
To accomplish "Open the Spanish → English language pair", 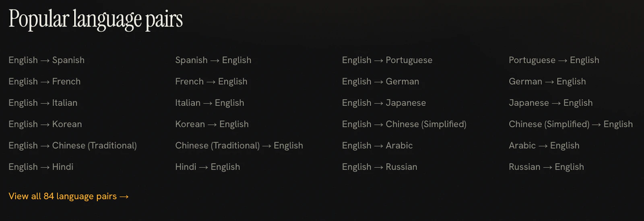I will 213,60.
